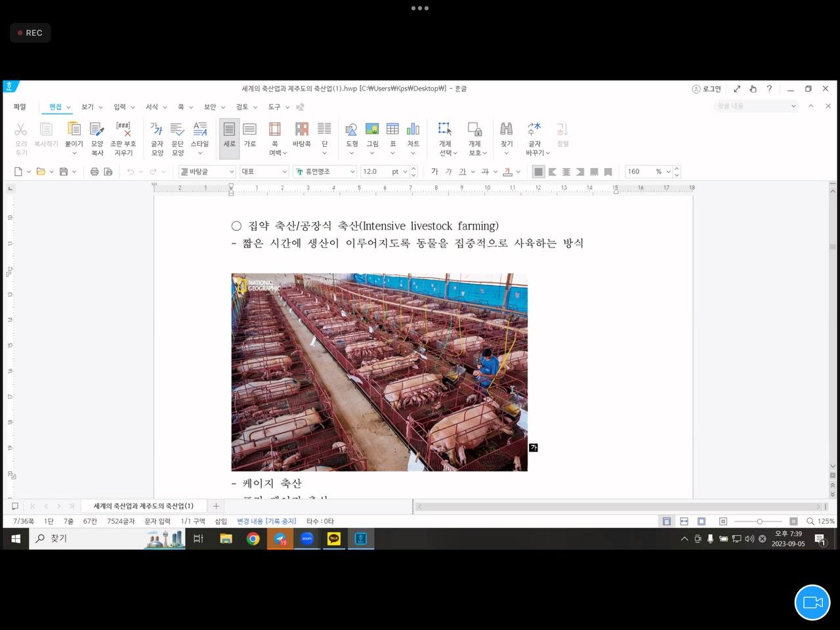Viewport: 840px width, 630px height.
Task: Open KakaoTalk from the taskbar
Action: pos(334,539)
